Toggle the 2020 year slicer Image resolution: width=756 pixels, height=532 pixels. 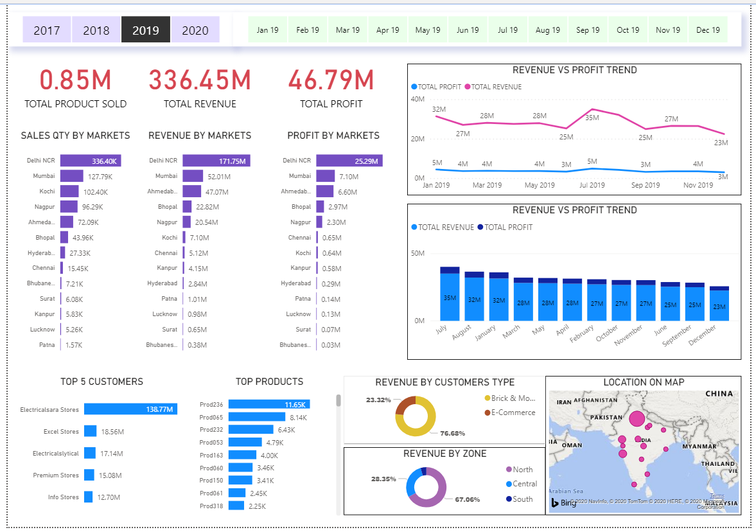coord(195,29)
